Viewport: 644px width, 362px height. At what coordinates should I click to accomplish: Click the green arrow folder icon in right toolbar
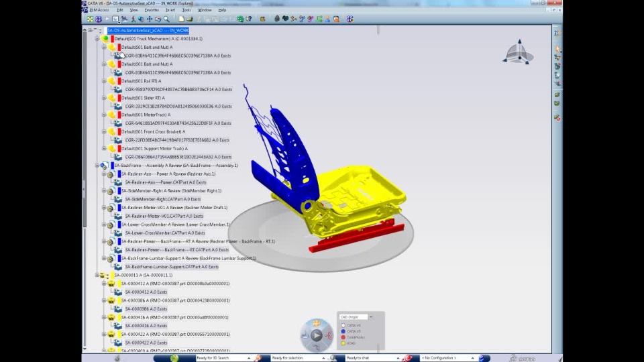coord(557,104)
